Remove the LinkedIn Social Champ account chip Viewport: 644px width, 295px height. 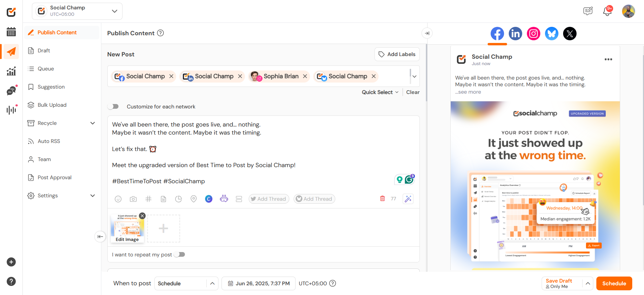click(x=240, y=77)
